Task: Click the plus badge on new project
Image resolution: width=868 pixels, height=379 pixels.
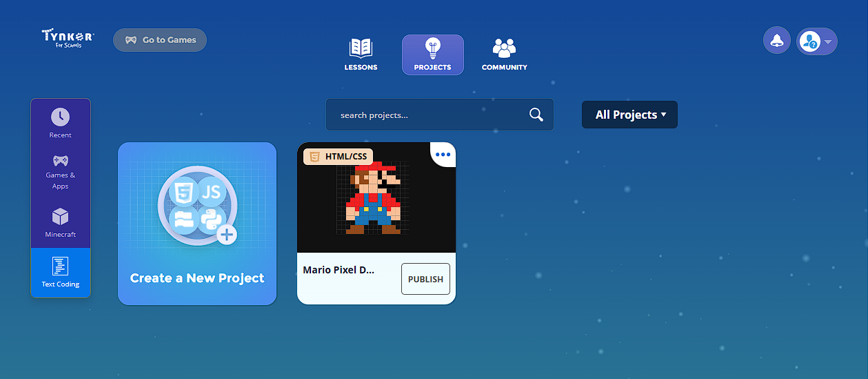Action: 226,235
